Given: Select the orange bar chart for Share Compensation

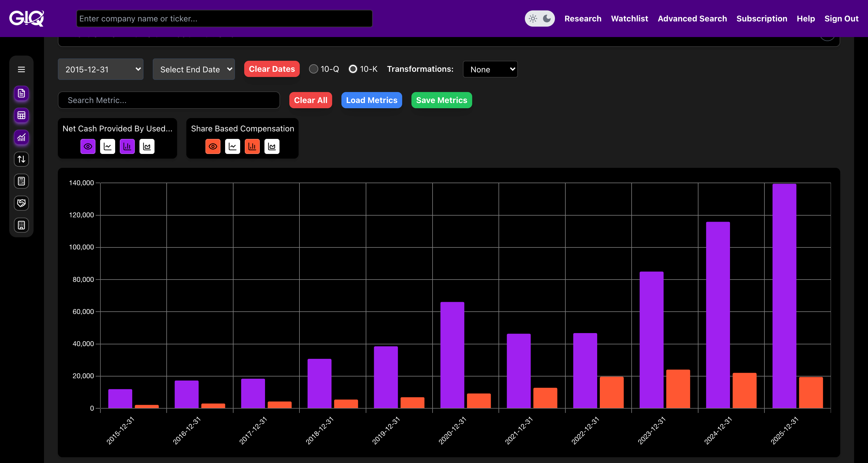Looking at the screenshot, I should pos(252,147).
